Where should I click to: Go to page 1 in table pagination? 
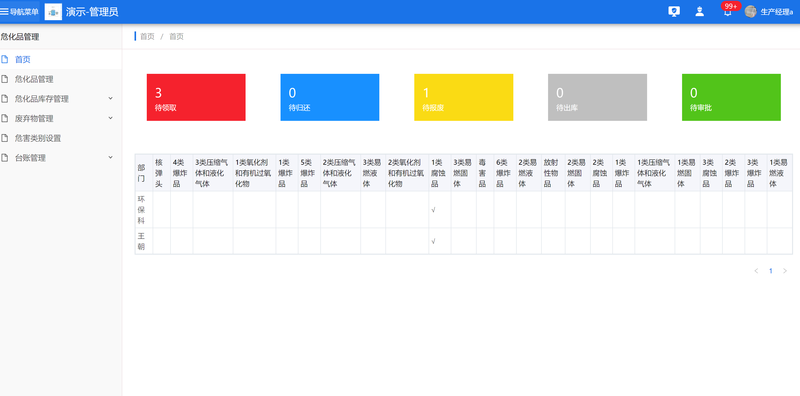770,271
